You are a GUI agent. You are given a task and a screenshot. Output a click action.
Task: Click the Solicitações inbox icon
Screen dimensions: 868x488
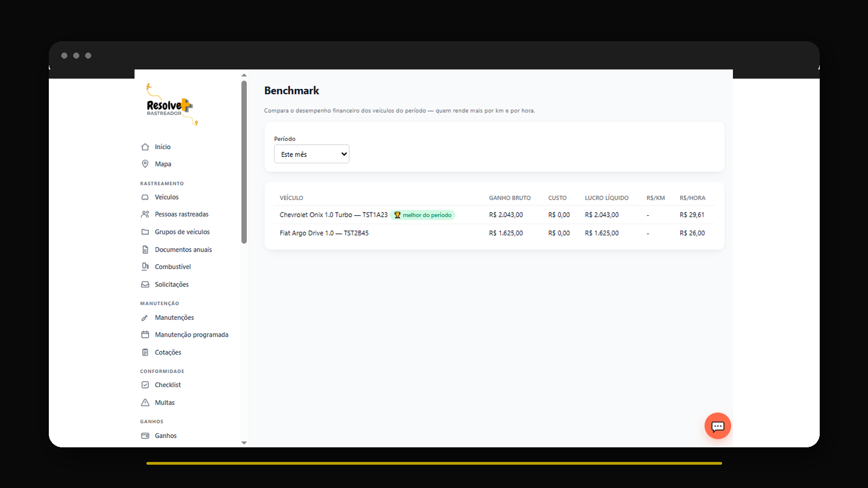click(145, 284)
